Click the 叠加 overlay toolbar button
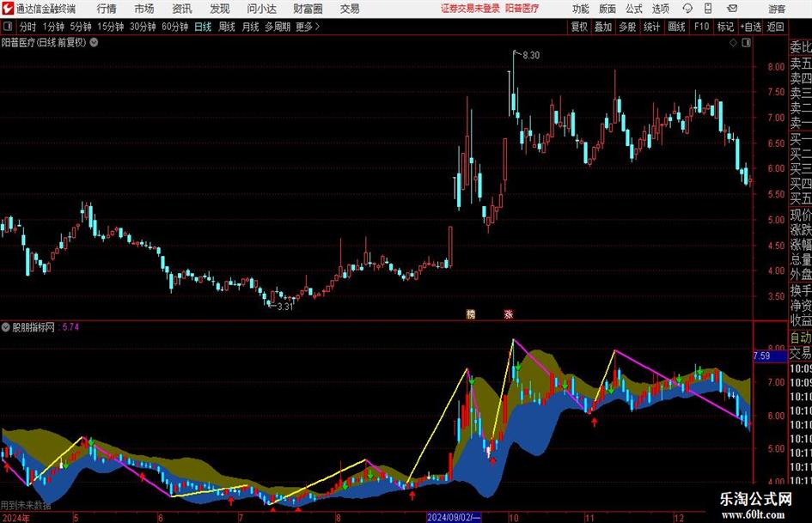Viewport: 812px width, 523px height. (x=603, y=27)
